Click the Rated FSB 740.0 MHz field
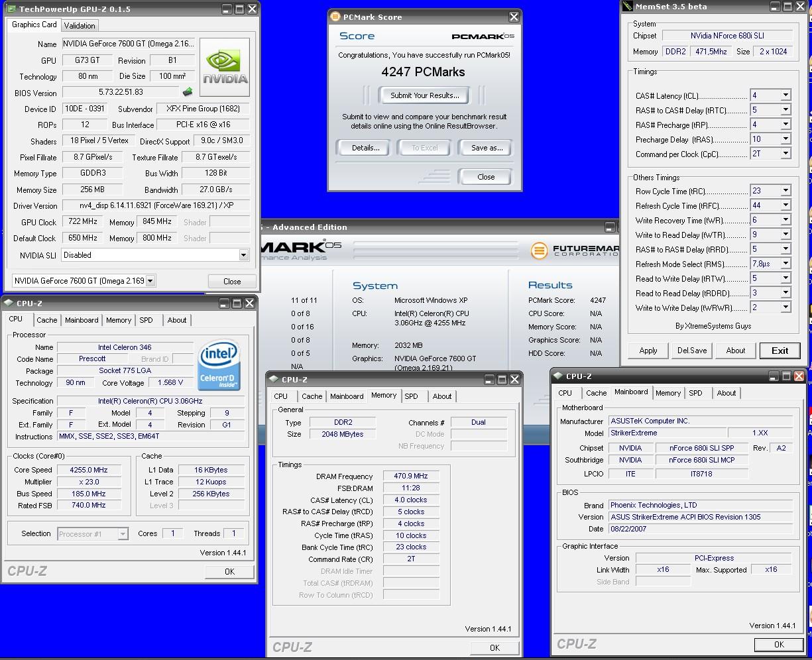 [89, 505]
